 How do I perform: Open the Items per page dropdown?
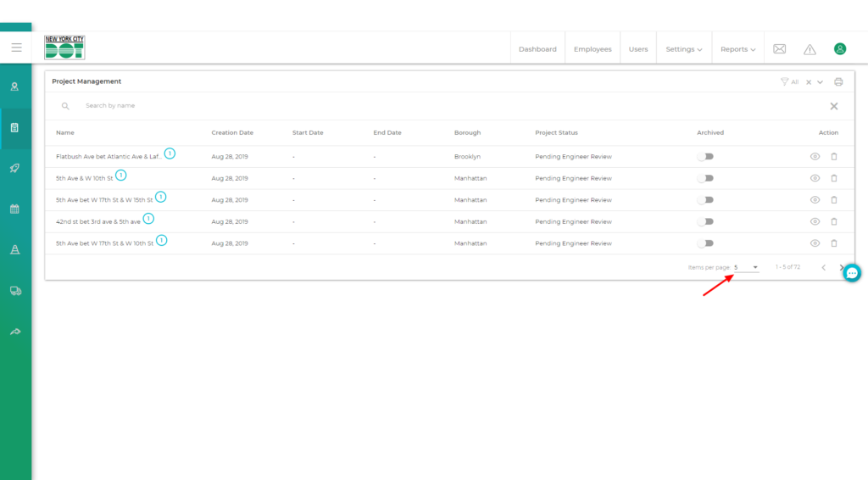coord(746,267)
